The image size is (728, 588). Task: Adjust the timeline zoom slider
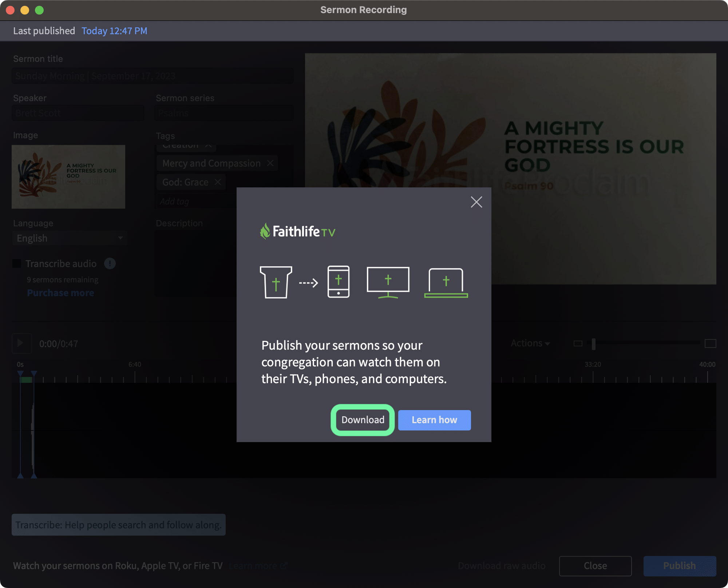coord(593,343)
